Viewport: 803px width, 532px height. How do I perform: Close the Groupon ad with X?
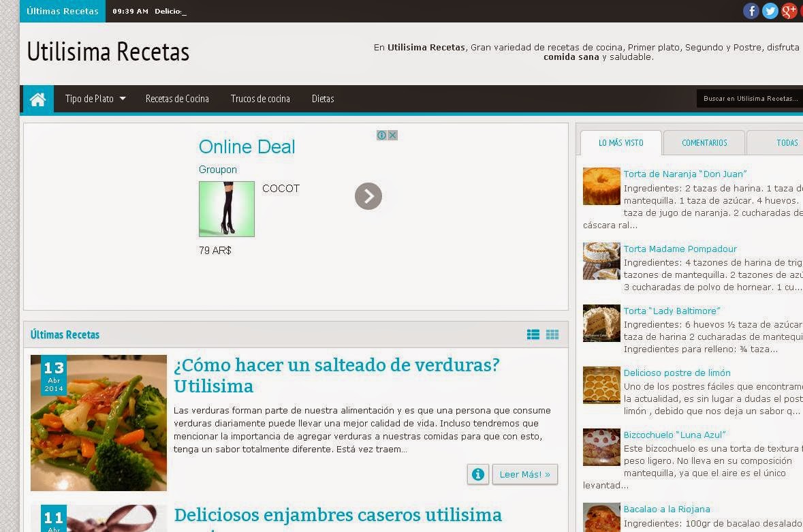(392, 135)
